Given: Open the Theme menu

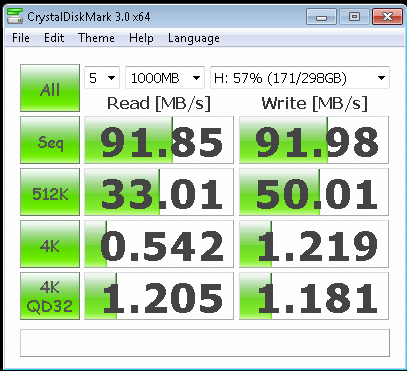Looking at the screenshot, I should click(x=96, y=38).
